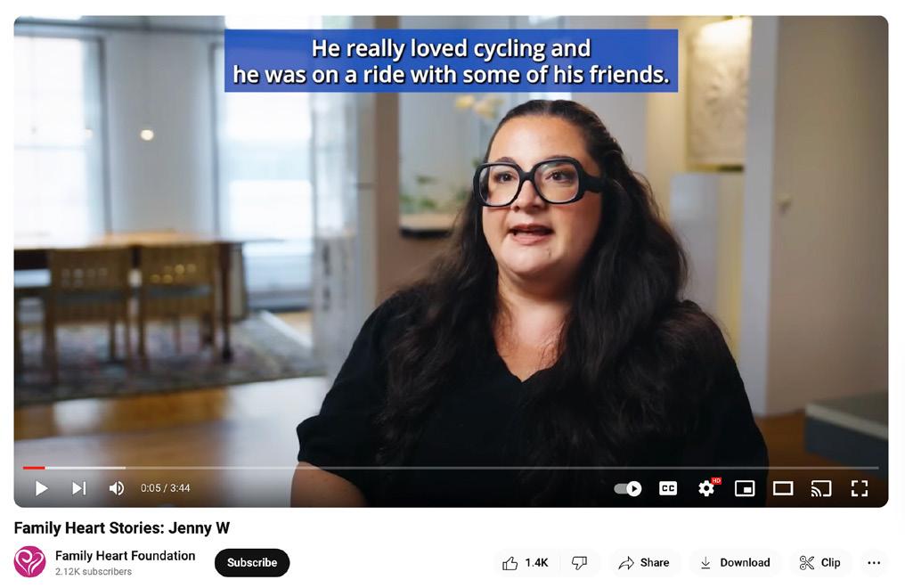
Task: Seek to the middle of the progress bar
Action: pyautogui.click(x=451, y=468)
